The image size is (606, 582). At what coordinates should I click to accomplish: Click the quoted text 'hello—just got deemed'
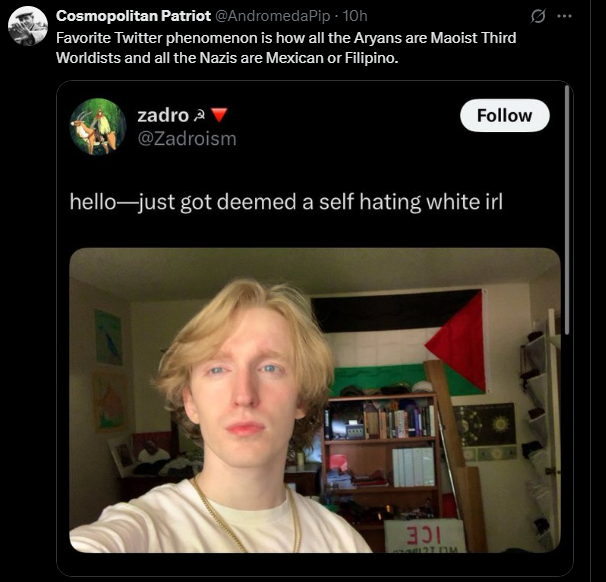click(x=183, y=202)
